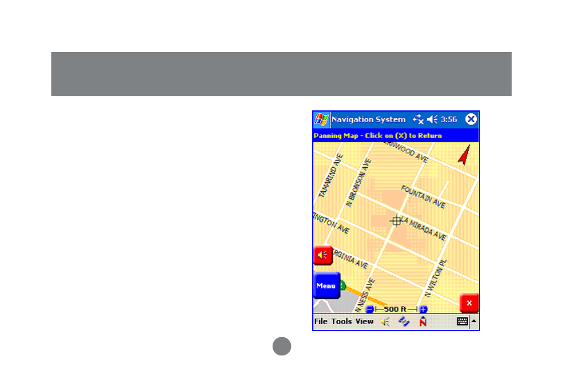Click the FOUNTAIN AVE street label
563x392 pixels.
(423, 197)
